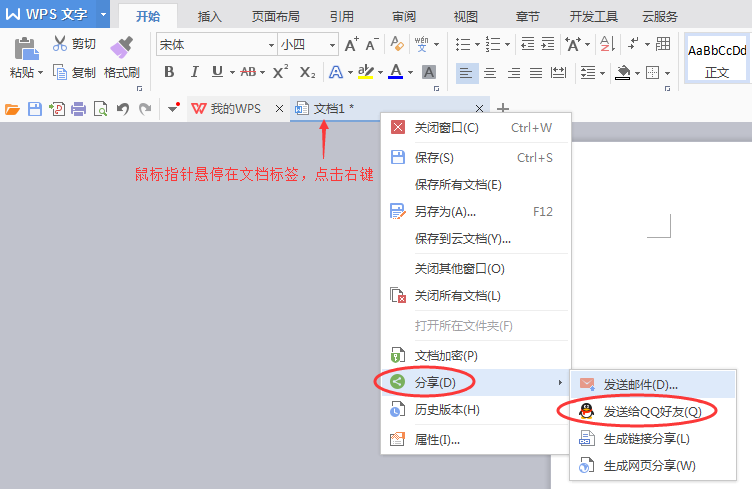Screen dimensions: 752x489
Task: Open WPS 文字 application menu arrow
Action: point(103,14)
